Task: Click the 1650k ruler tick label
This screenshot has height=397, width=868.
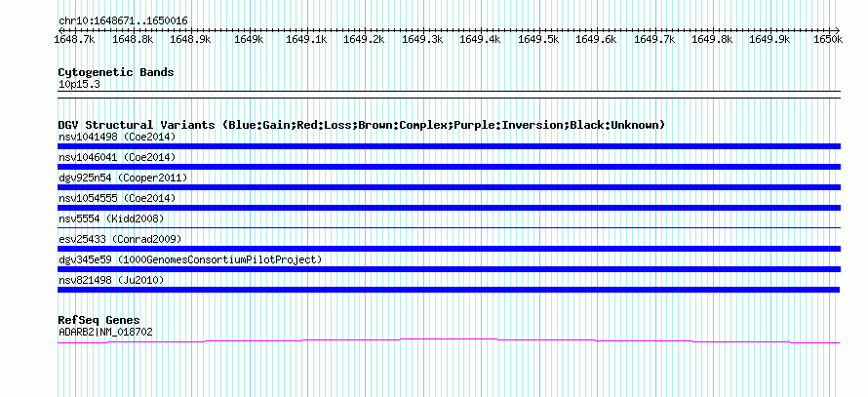Action: pyautogui.click(x=828, y=39)
